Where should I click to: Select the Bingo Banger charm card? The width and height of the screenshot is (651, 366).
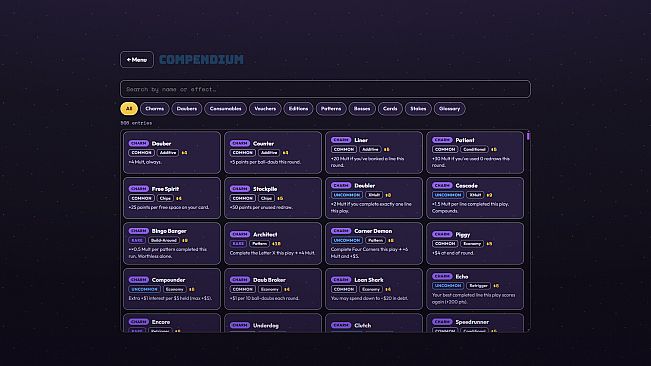pyautogui.click(x=172, y=243)
